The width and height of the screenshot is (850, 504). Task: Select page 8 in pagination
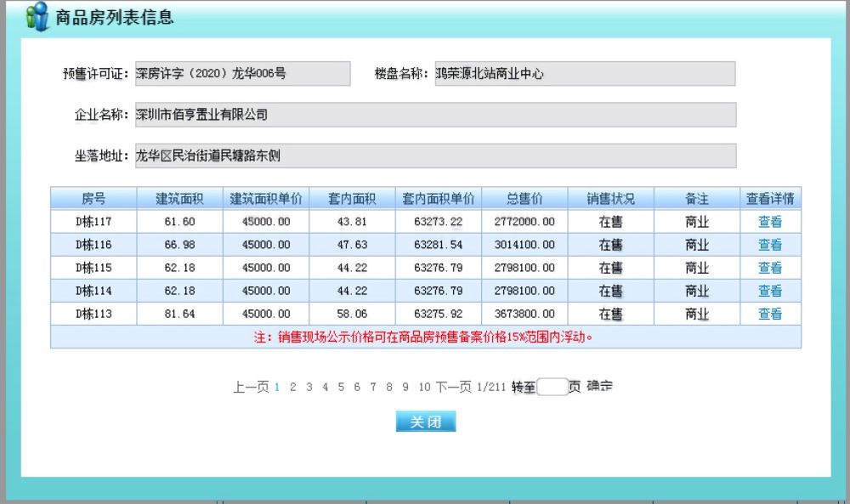pyautogui.click(x=389, y=387)
